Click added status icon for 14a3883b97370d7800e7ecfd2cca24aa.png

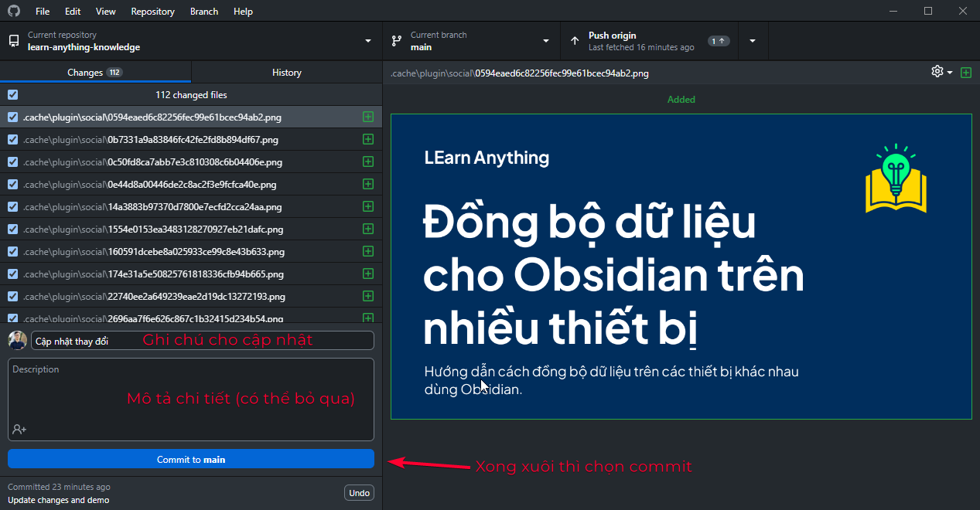pyautogui.click(x=368, y=206)
